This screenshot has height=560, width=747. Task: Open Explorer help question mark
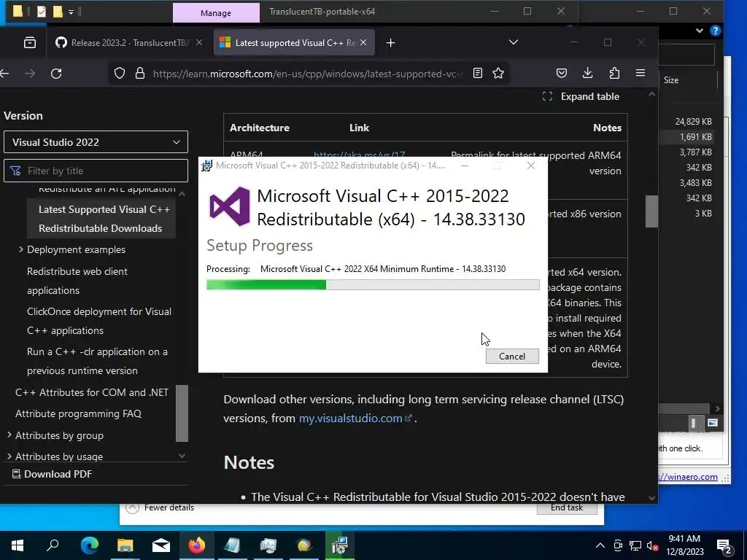point(715,31)
